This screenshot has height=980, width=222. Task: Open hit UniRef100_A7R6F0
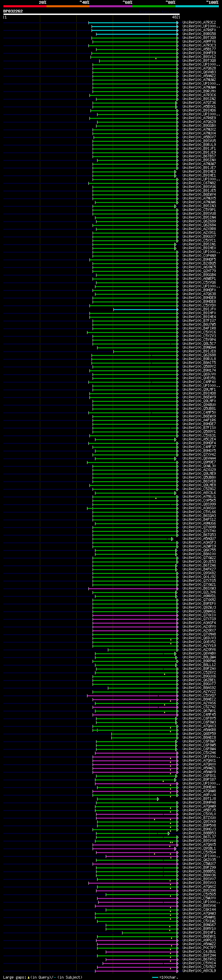click(x=199, y=30)
